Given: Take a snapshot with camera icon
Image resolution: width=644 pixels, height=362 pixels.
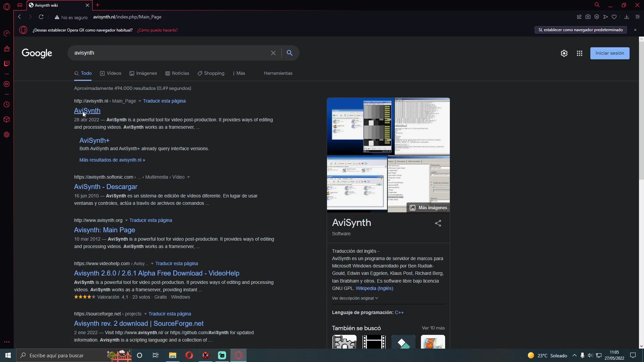Looking at the screenshot, I should (588, 17).
